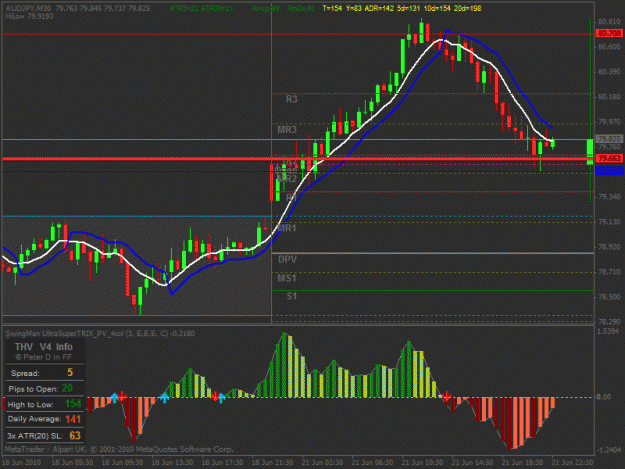625x469 pixels.
Task: Click the 18 Jun 09:30 time axis label
Action: click(x=122, y=463)
